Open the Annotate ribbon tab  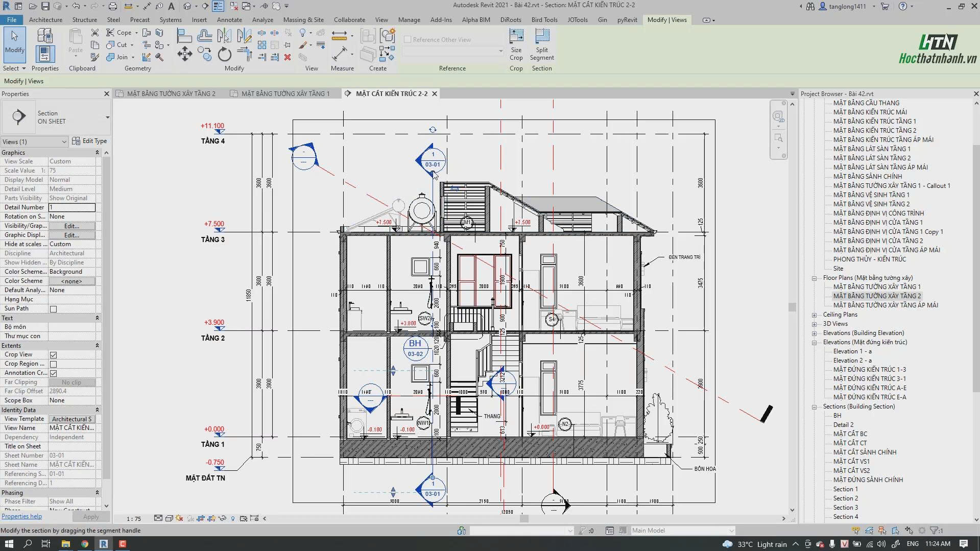point(229,19)
